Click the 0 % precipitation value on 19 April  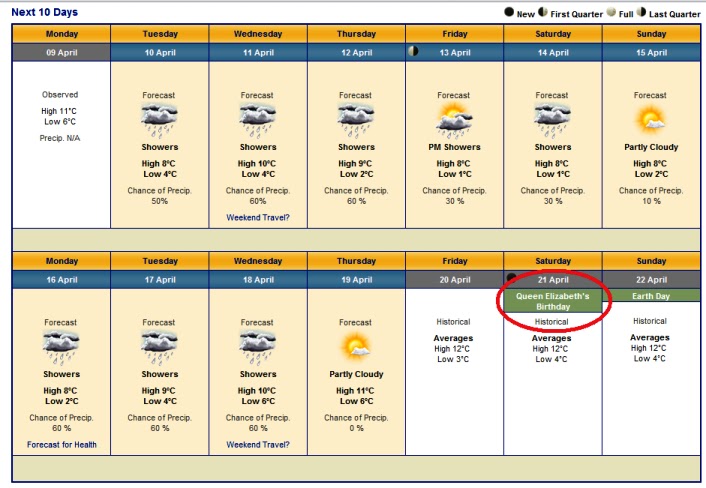356,429
